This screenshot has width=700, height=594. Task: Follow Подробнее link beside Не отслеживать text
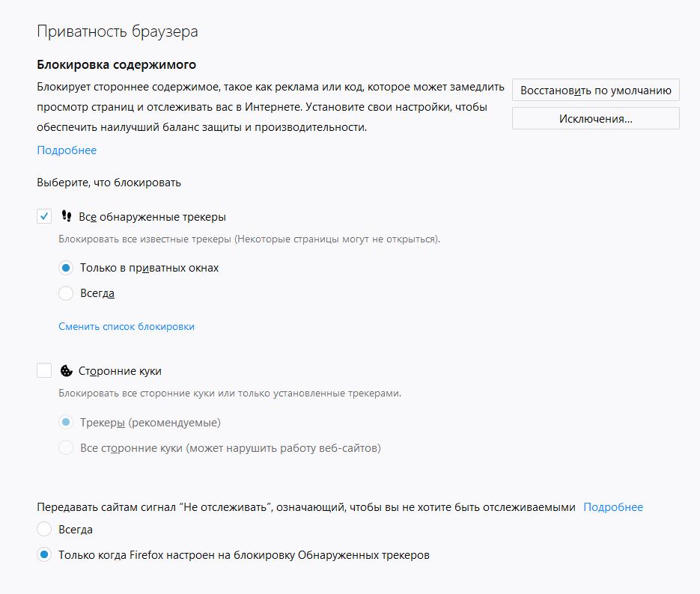[x=612, y=507]
